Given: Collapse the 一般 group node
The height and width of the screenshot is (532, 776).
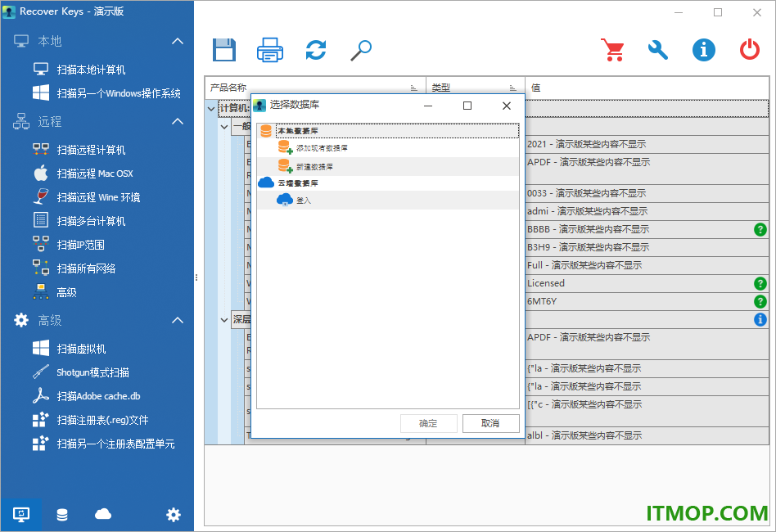Looking at the screenshot, I should tap(224, 127).
